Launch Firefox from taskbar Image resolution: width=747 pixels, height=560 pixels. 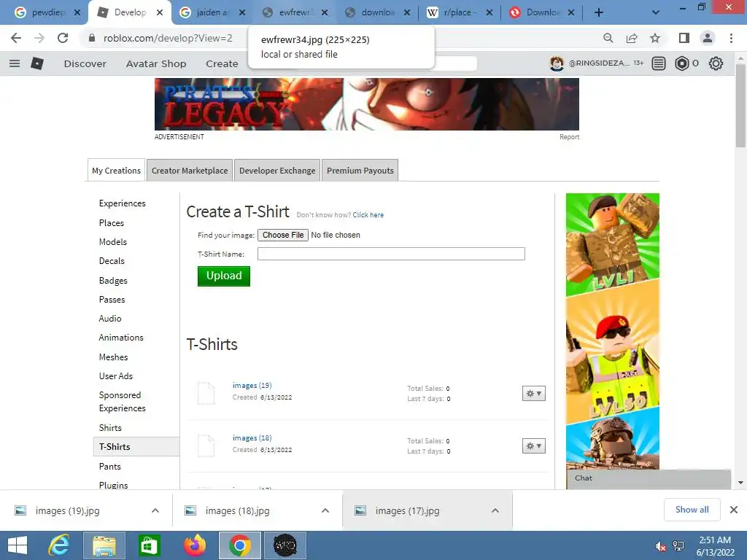click(194, 545)
